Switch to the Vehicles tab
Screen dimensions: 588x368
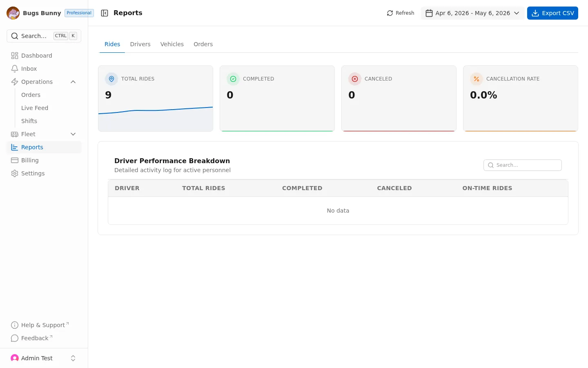click(172, 44)
